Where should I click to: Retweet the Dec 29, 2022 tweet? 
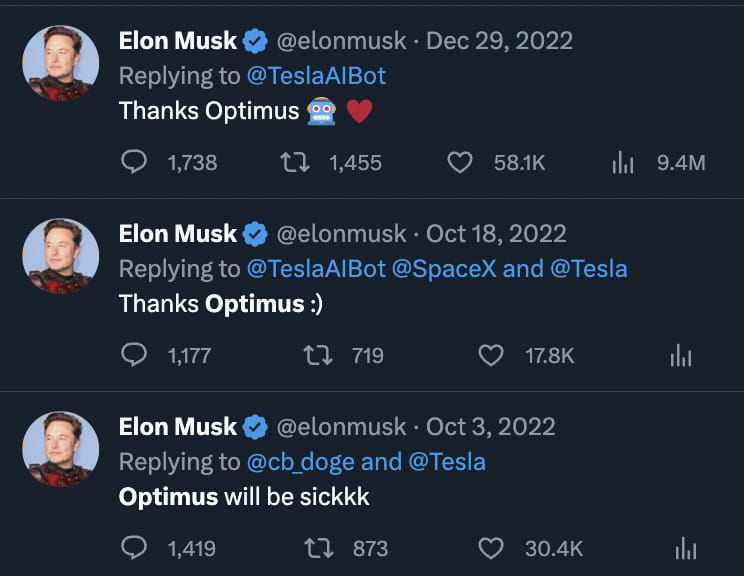(293, 162)
